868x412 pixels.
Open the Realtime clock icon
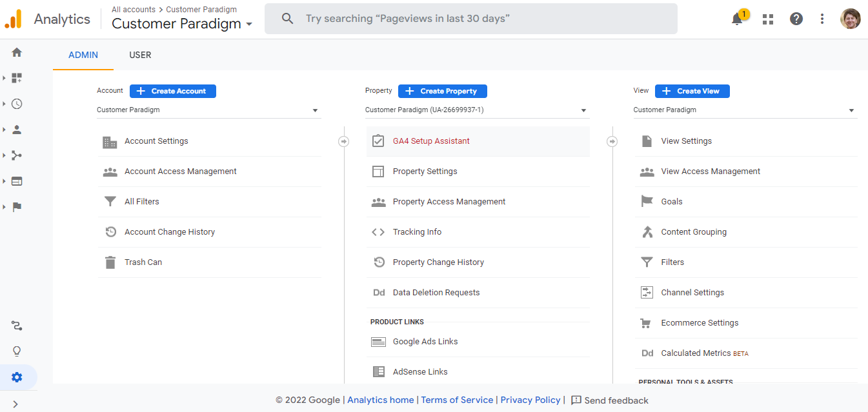point(16,103)
